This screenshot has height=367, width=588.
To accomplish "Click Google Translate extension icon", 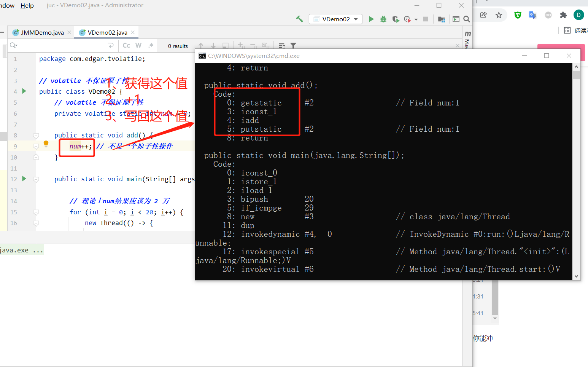I will (533, 15).
